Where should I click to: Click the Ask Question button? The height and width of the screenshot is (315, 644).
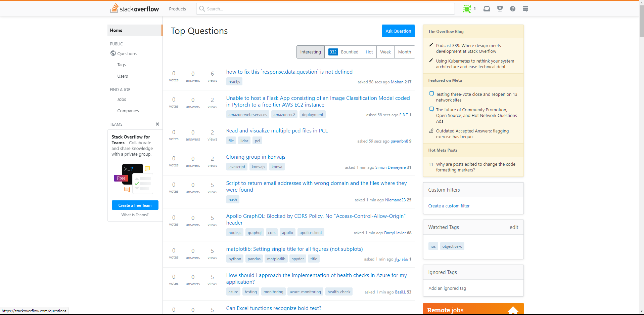pyautogui.click(x=398, y=31)
